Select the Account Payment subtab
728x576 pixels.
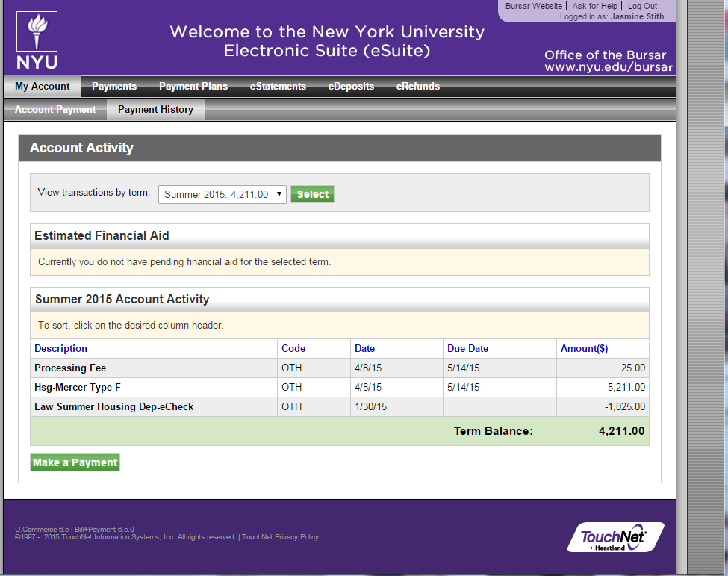(x=55, y=110)
